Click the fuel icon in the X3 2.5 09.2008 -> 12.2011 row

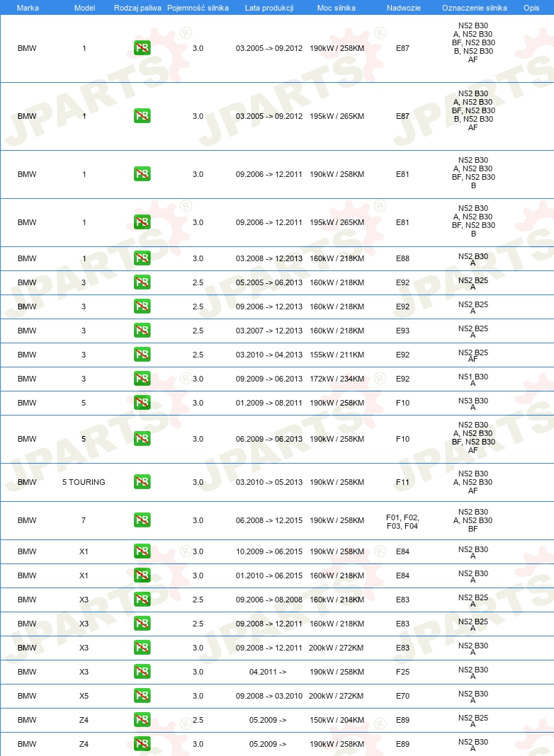tap(142, 624)
